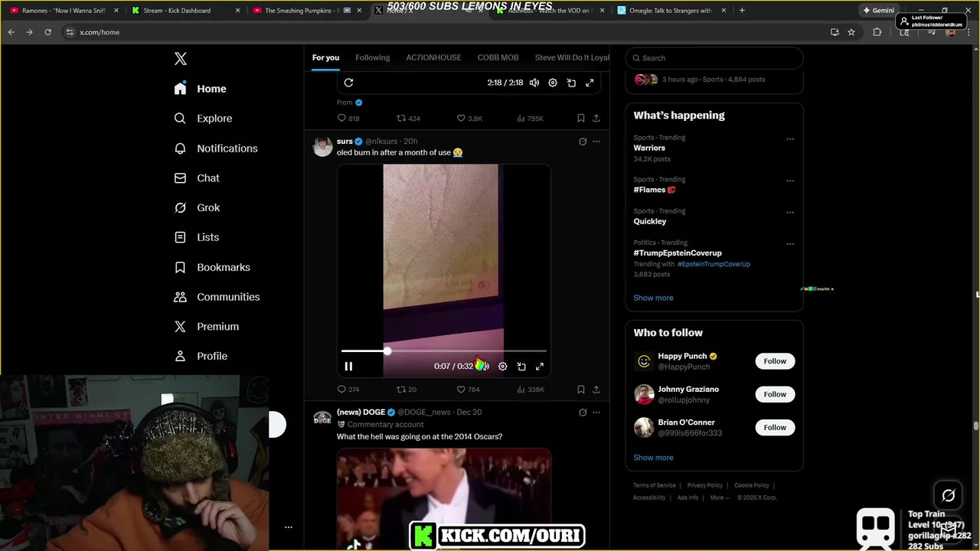Switch to the AC7IONHOUSE tab
The image size is (980, 551).
coord(433,57)
